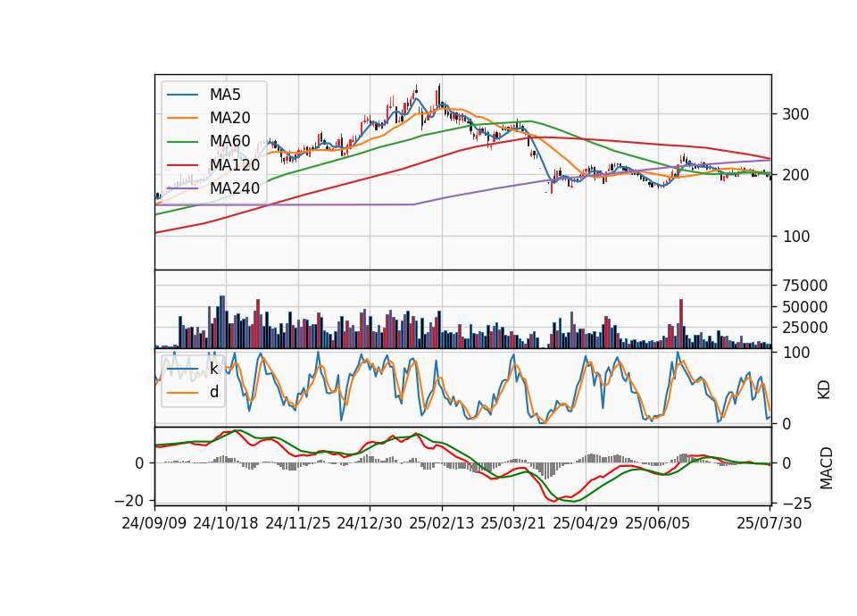Click the 25000 volume axis label
Image resolution: width=857 pixels, height=616 pixels.
(x=805, y=328)
